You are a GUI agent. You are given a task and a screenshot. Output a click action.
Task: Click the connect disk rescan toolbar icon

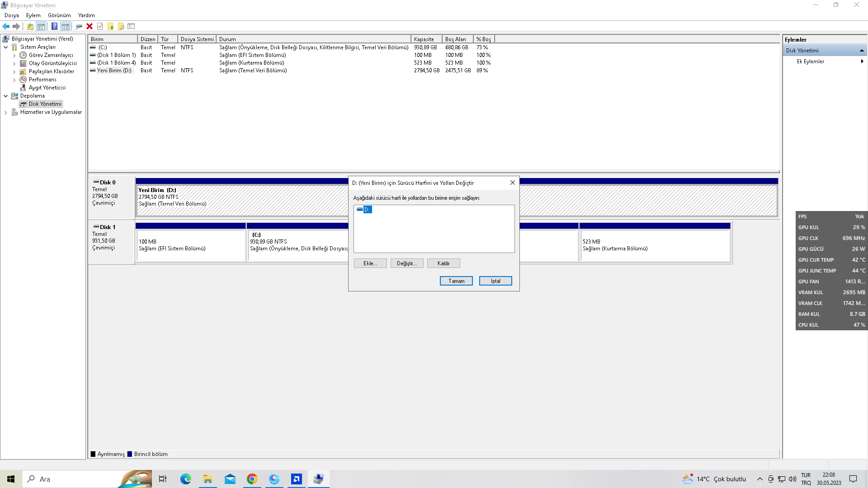pyautogui.click(x=79, y=26)
